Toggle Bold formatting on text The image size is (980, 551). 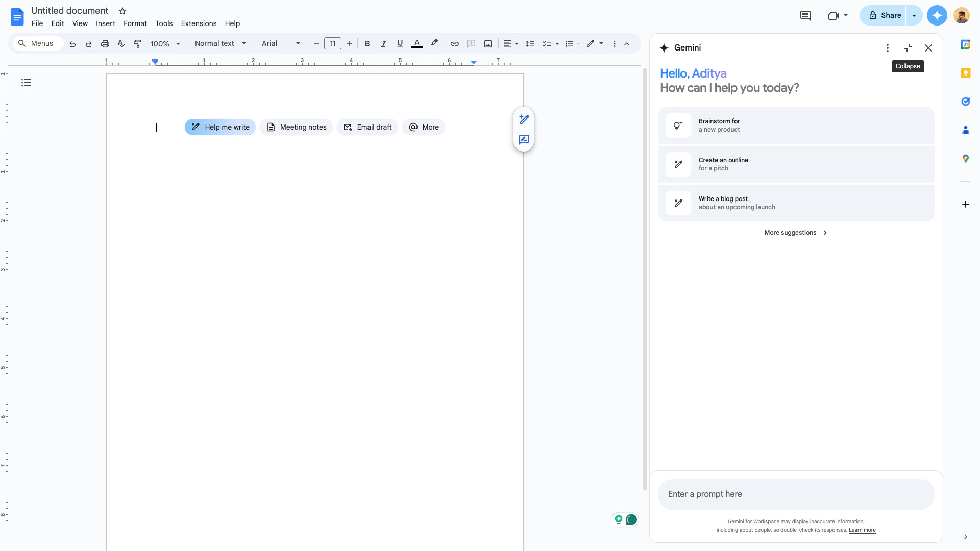point(367,44)
